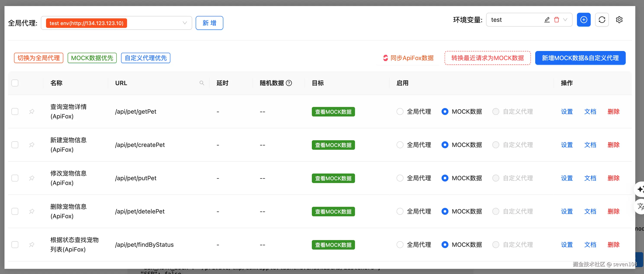Tick the checkbox for /api/pet/createPet row

pyautogui.click(x=15, y=145)
